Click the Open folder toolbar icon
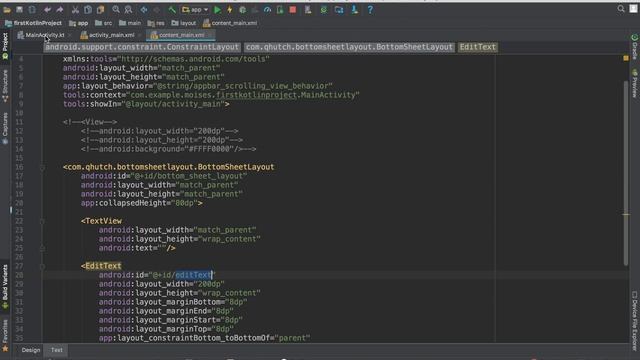 tap(7, 9)
